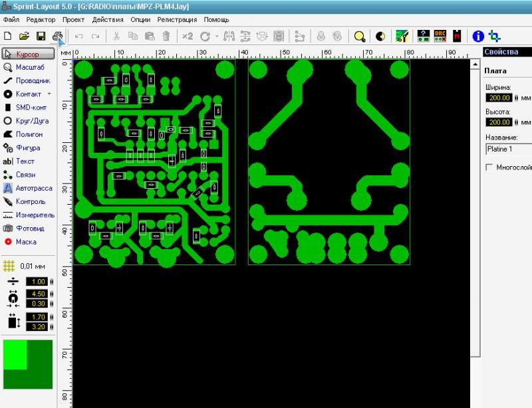Viewport: 532px width, 408px height.
Task: Click the magnifier search icon in toolbar
Action: pos(360,37)
